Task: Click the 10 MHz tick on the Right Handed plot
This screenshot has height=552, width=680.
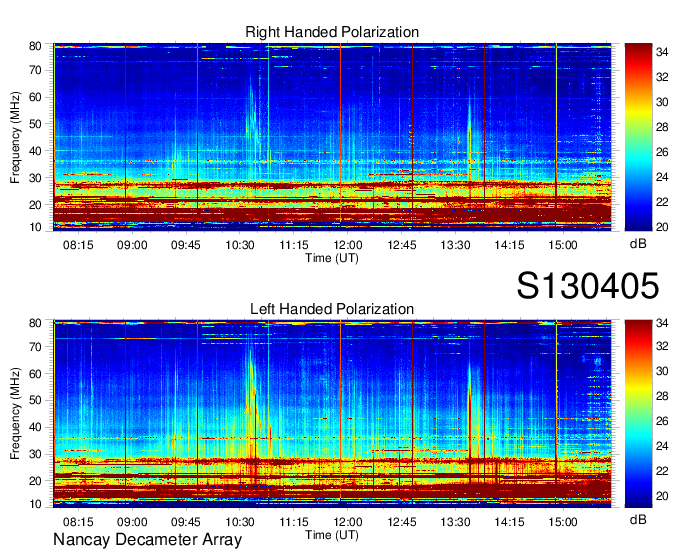Action: pos(35,227)
